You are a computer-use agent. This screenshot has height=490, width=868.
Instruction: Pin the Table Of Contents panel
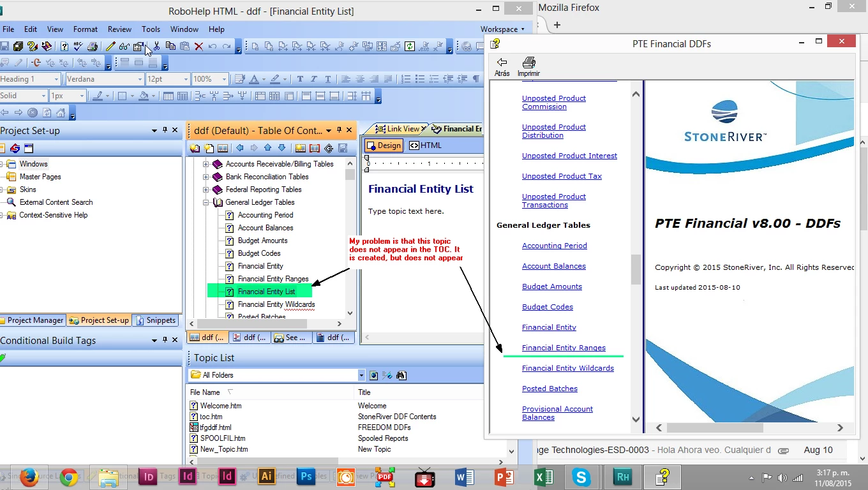point(339,130)
